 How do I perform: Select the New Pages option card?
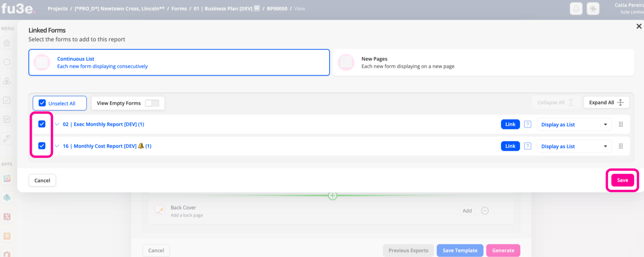pos(483,62)
